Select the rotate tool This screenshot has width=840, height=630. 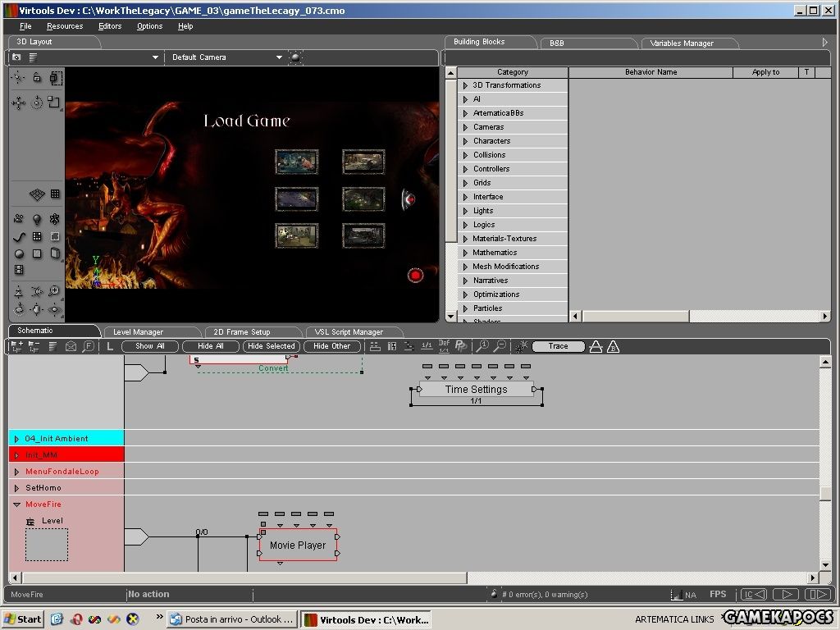(x=36, y=103)
